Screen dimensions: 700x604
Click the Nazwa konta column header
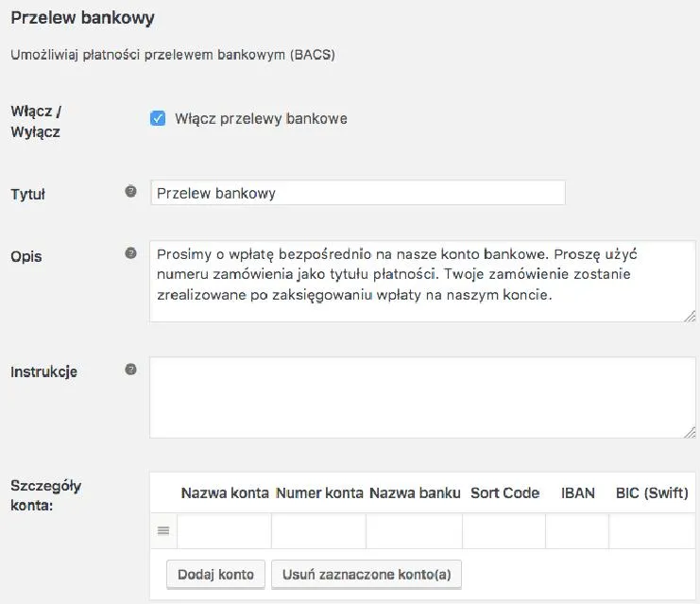tap(225, 493)
